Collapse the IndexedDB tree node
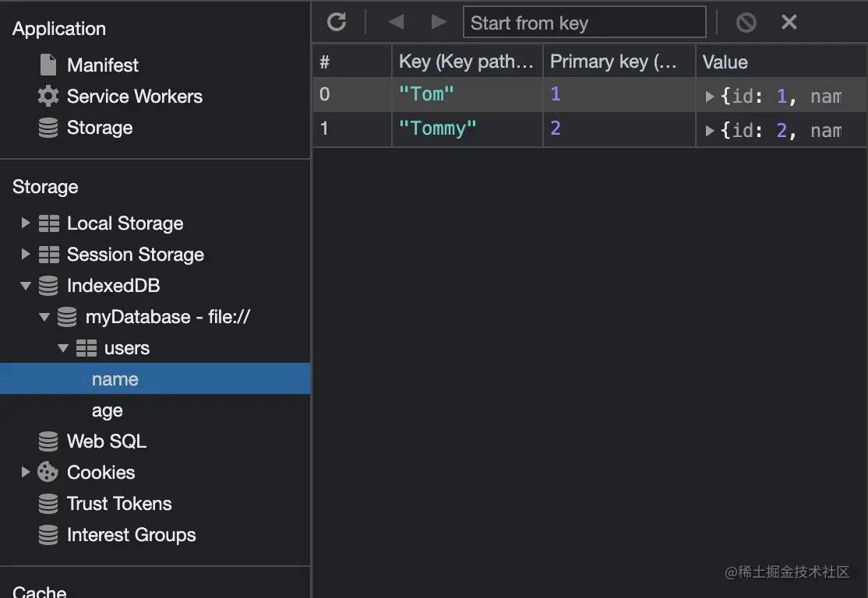868x598 pixels. click(26, 286)
